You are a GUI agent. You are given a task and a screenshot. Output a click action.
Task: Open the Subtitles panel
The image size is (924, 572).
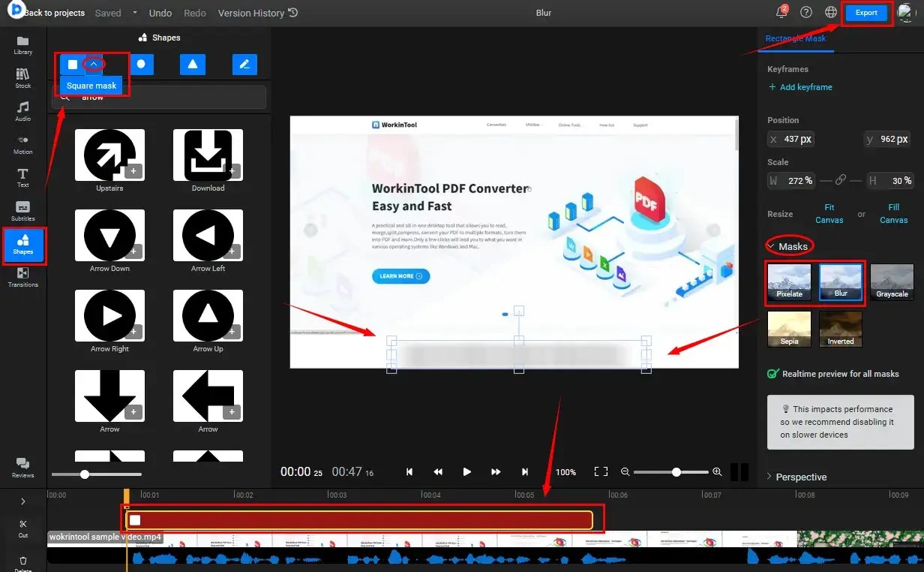point(22,211)
